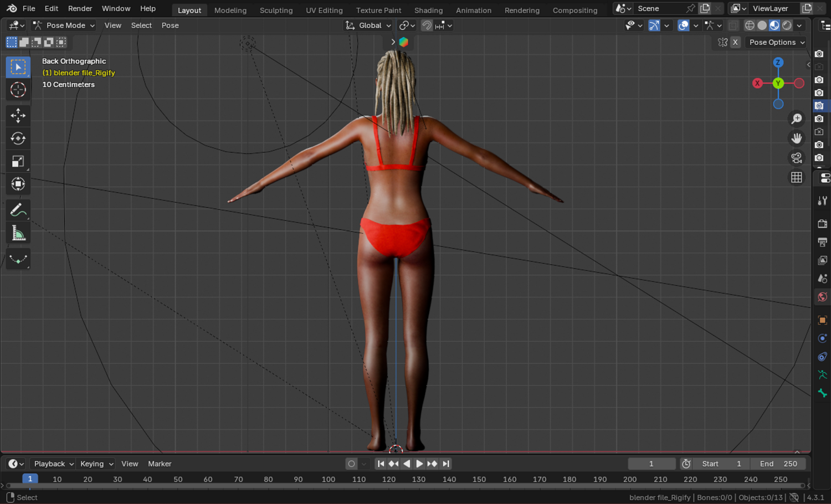Image resolution: width=831 pixels, height=504 pixels.
Task: Open the Pose Mode dropdown
Action: tap(64, 25)
